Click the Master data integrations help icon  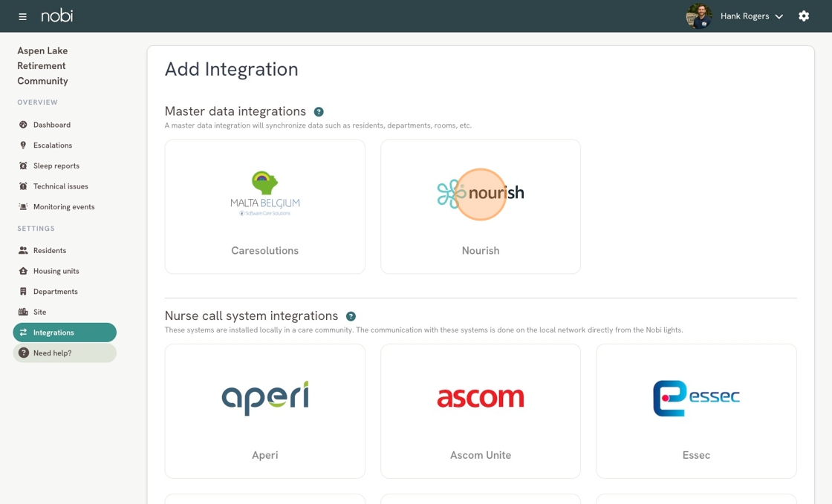(x=319, y=112)
